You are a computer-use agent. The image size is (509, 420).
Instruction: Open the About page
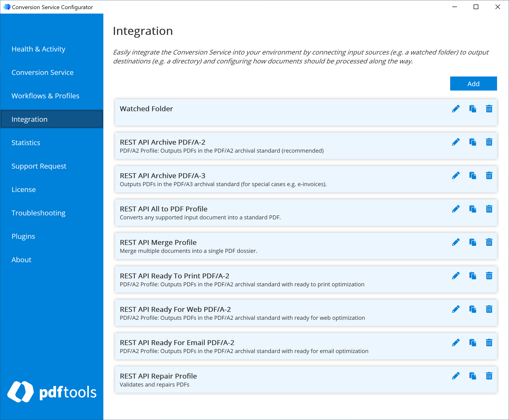(x=52, y=260)
